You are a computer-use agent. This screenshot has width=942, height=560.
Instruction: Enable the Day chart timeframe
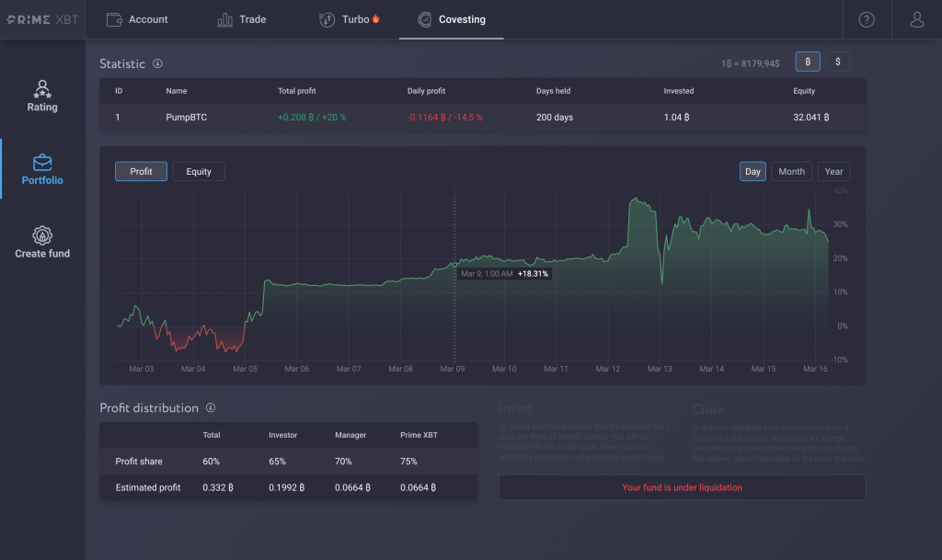click(752, 171)
